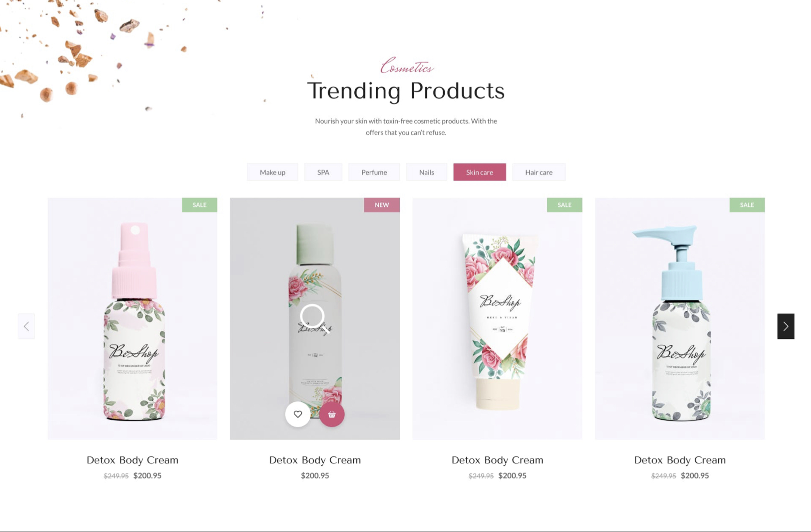Show Hair care products tab
The height and width of the screenshot is (532, 811).
coord(539,172)
